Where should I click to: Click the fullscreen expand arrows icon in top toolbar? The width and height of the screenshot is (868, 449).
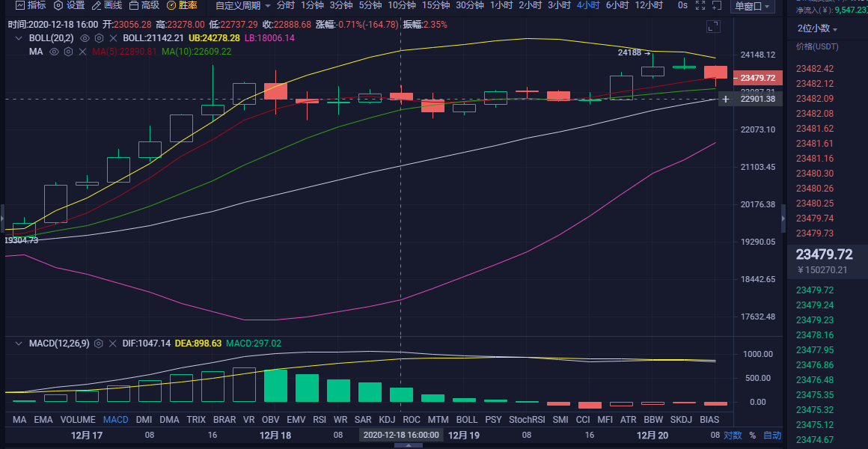tap(700, 5)
